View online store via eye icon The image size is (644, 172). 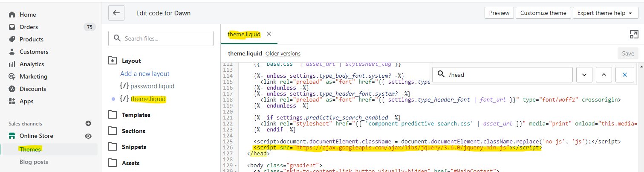88,136
